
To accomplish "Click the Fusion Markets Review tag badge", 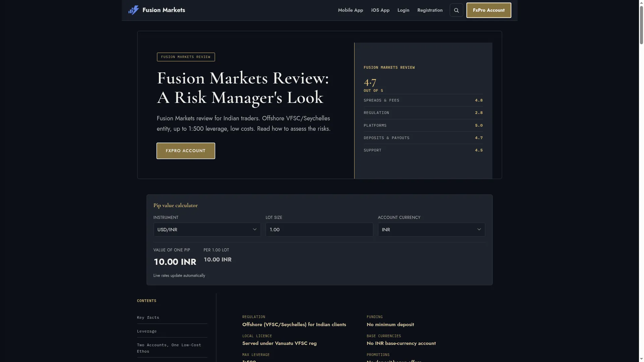I will tap(186, 57).
